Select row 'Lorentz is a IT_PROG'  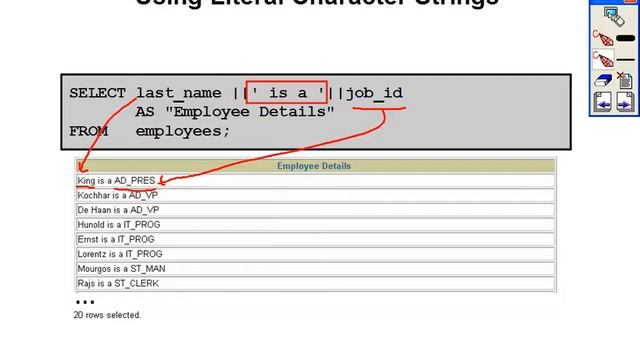coord(316,254)
